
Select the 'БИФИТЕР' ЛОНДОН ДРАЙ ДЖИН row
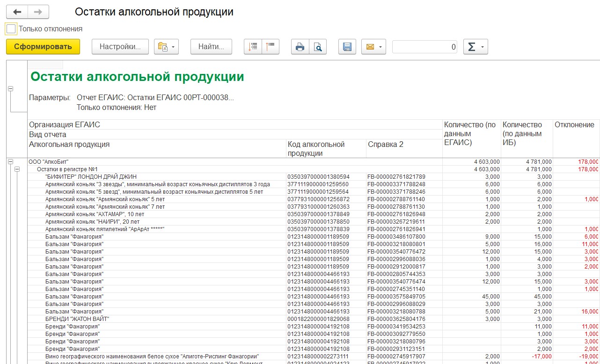coord(91,177)
